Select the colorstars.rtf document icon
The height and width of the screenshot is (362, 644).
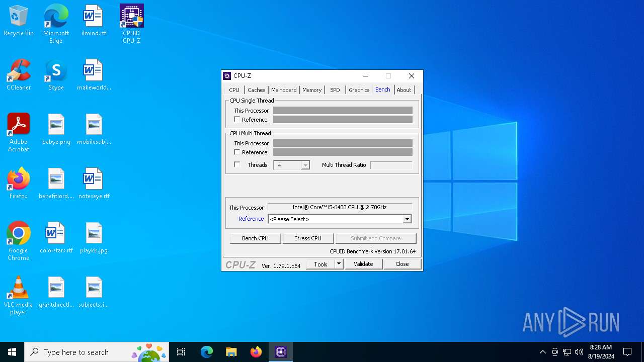(x=56, y=238)
